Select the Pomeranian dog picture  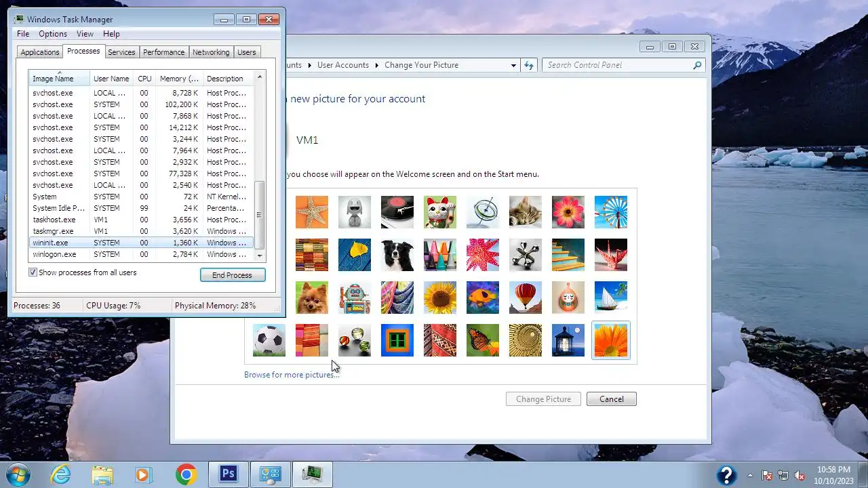(x=312, y=298)
